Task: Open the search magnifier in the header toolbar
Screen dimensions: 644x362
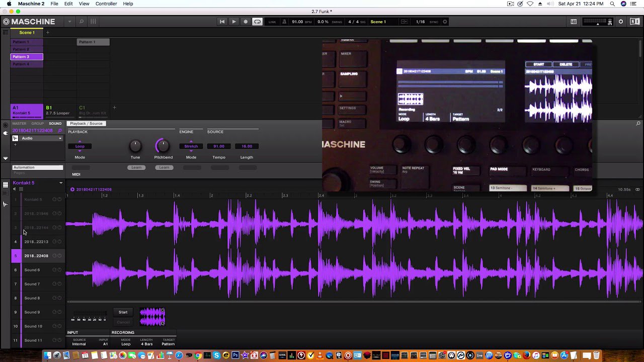Action: pos(81,22)
